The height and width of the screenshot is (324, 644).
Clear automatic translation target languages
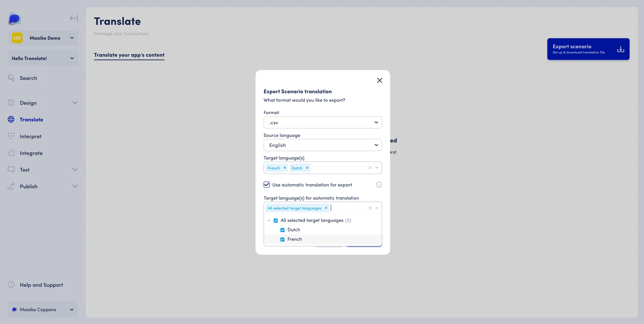click(x=370, y=208)
